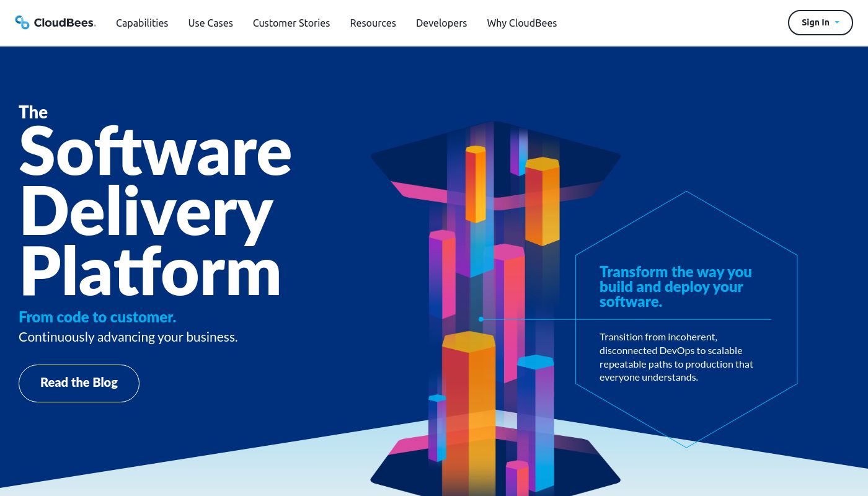Open the Capabilities menu
The height and width of the screenshot is (496, 868).
(x=142, y=23)
